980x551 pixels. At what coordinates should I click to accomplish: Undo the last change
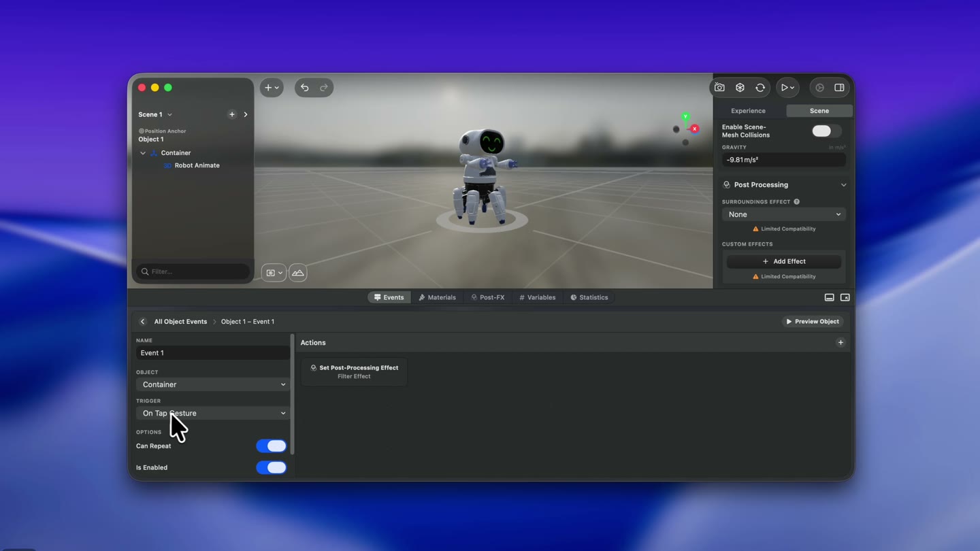pyautogui.click(x=304, y=88)
